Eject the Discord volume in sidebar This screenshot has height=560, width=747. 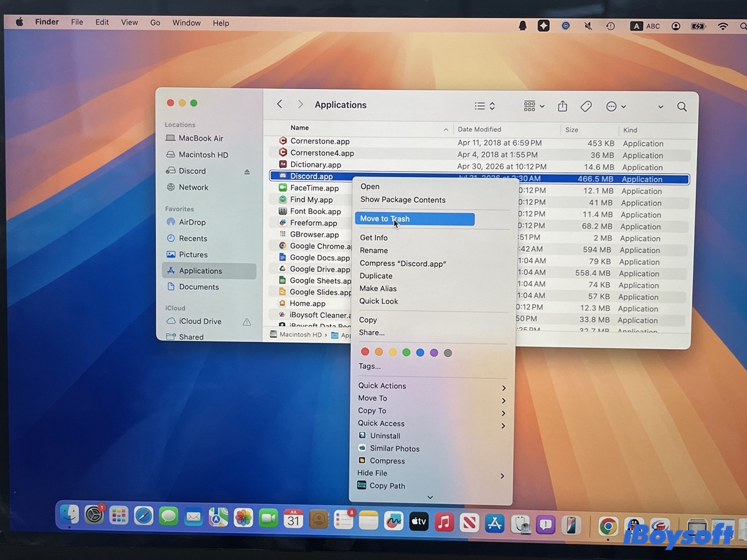[247, 171]
